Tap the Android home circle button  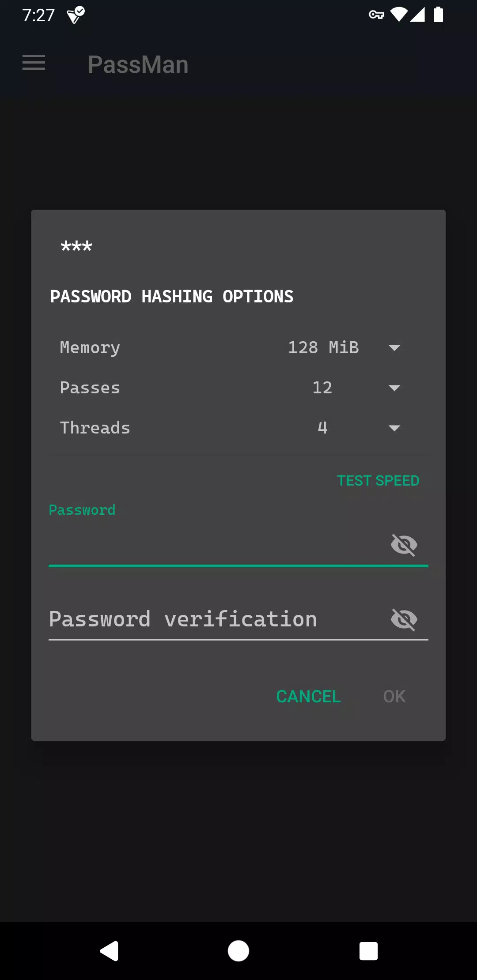(x=238, y=951)
